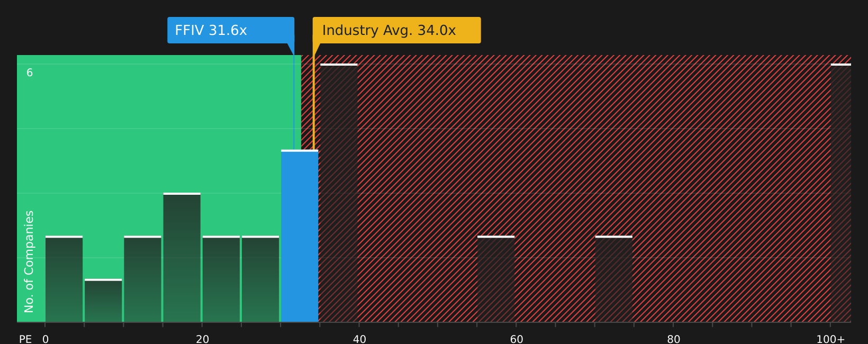The image size is (868, 344).
Task: Click the x-axis label 60
Action: (x=517, y=339)
